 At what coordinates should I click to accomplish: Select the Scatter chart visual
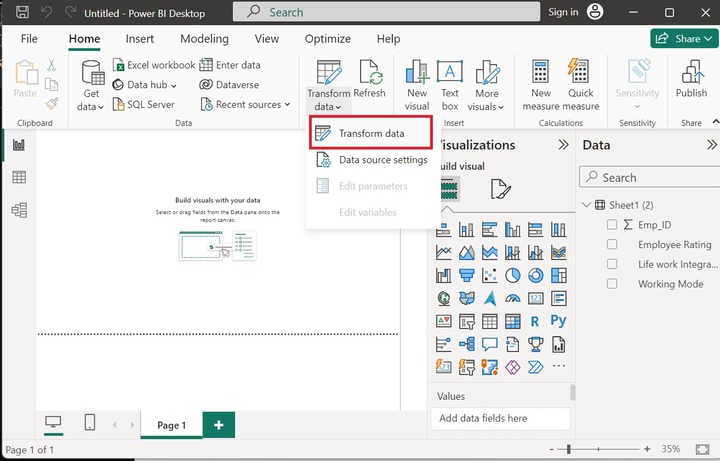(x=489, y=275)
